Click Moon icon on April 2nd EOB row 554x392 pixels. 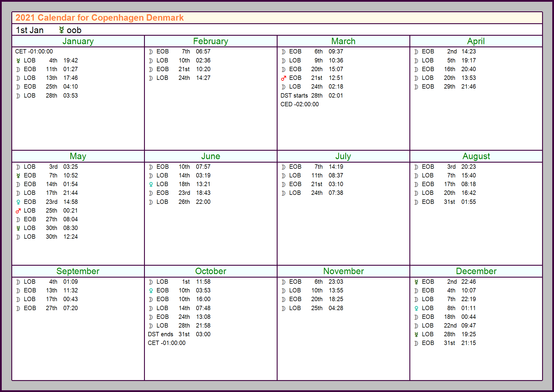[416, 52]
